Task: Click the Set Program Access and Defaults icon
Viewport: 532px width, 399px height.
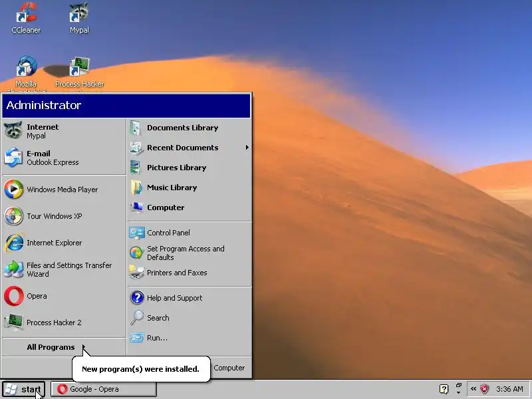Action: tap(137, 253)
